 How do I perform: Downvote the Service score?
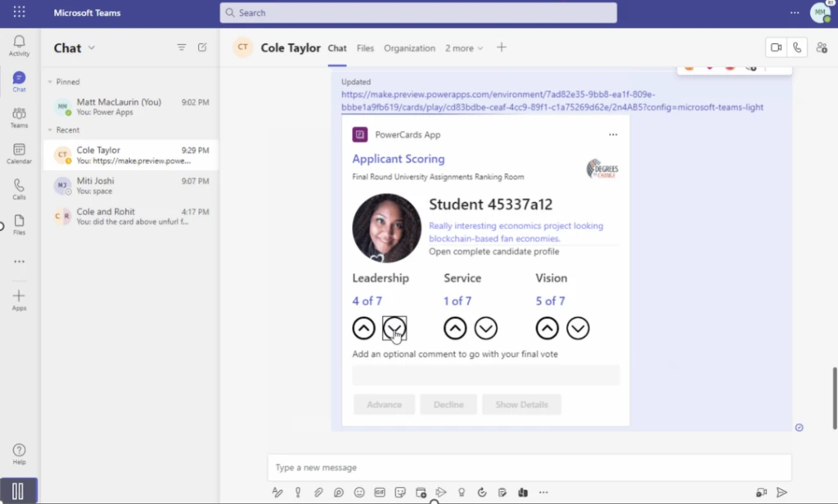click(x=486, y=328)
